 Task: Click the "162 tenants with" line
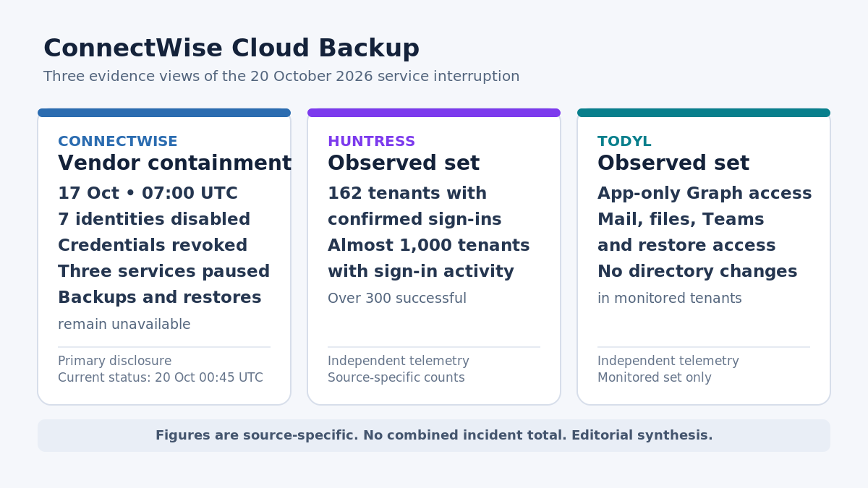click(x=407, y=194)
